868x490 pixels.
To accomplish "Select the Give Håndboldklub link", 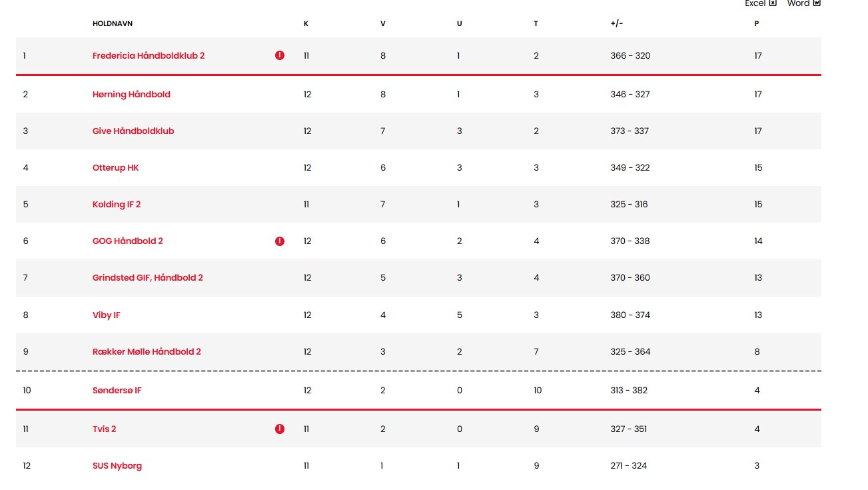I will 133,131.
